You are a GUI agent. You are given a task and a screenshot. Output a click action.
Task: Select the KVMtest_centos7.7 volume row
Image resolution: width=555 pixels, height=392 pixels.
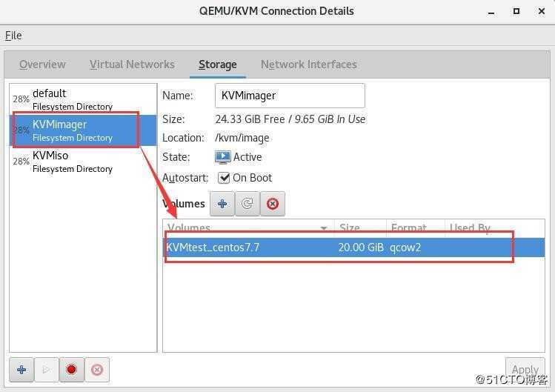(x=353, y=248)
